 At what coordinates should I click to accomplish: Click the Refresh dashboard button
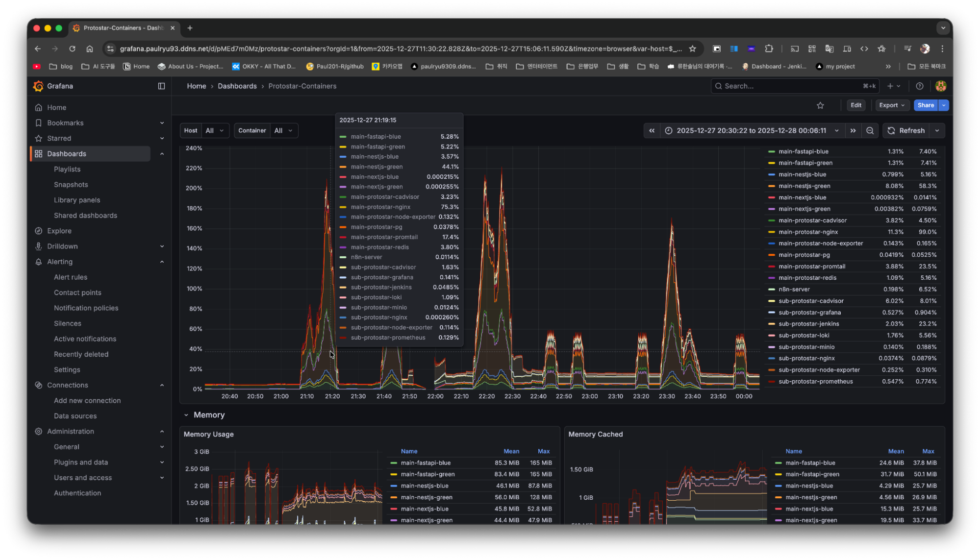(906, 131)
